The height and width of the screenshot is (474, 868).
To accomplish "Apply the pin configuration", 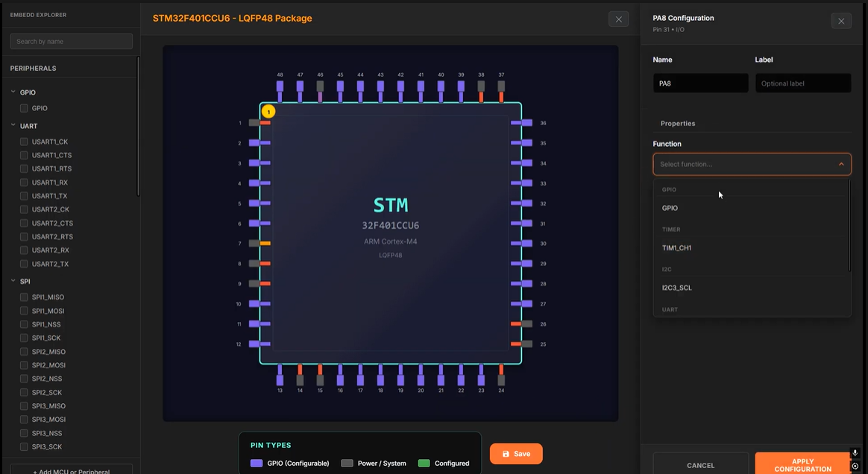I will (802, 464).
